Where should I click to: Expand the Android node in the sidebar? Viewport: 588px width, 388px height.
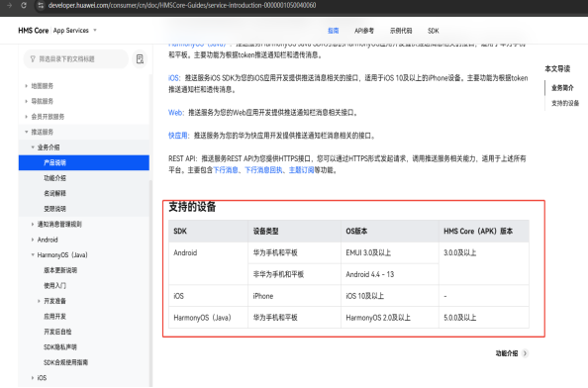pyautogui.click(x=33, y=240)
